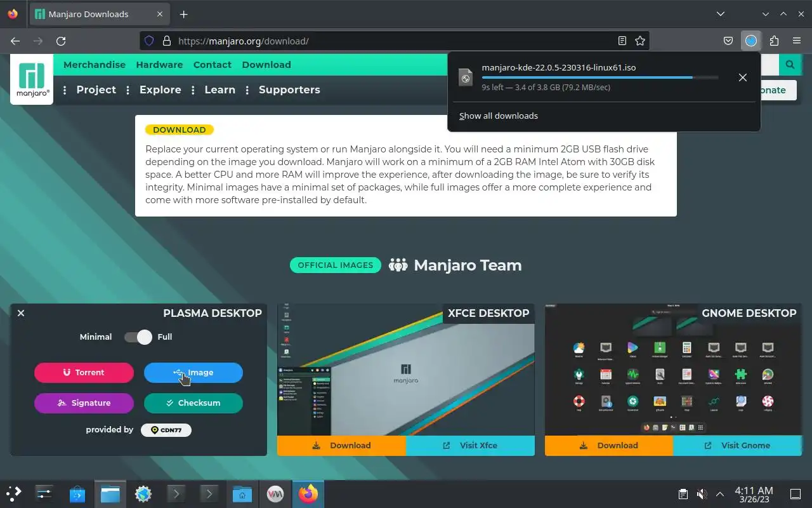Go back using the browser back arrow
The width and height of the screenshot is (812, 508).
[x=15, y=41]
